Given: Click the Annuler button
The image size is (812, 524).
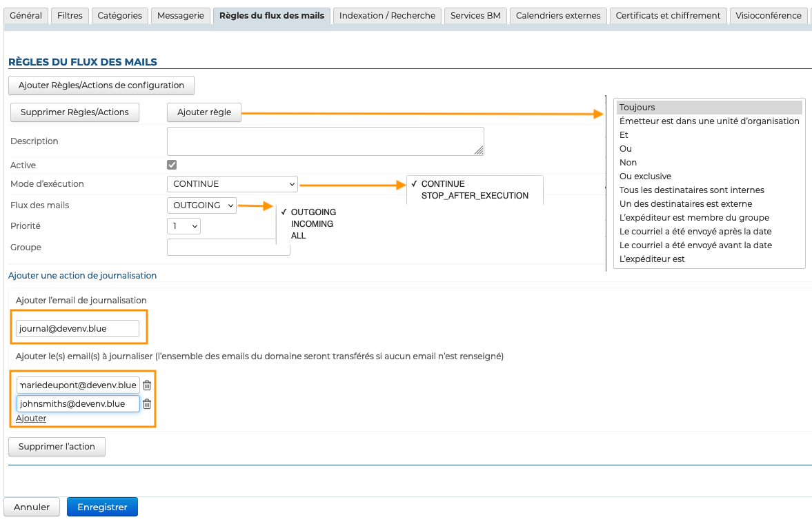Looking at the screenshot, I should click(32, 507).
